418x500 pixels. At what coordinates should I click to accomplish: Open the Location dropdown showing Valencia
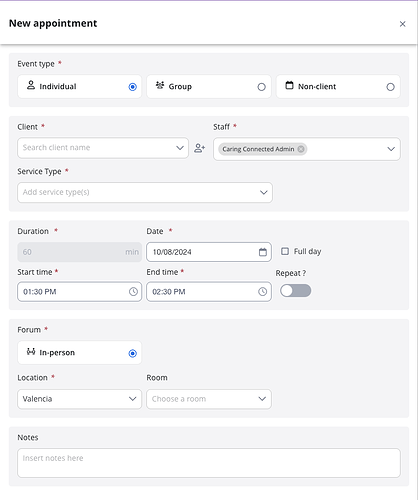point(79,399)
